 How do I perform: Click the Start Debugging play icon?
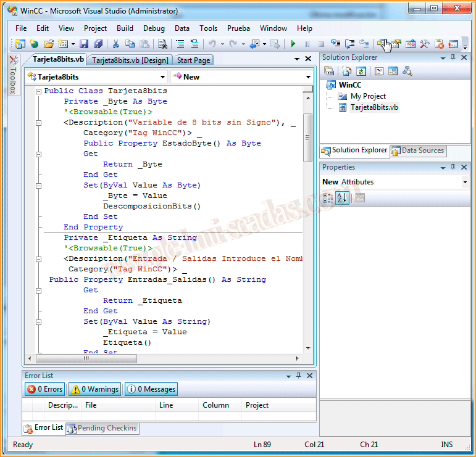293,44
